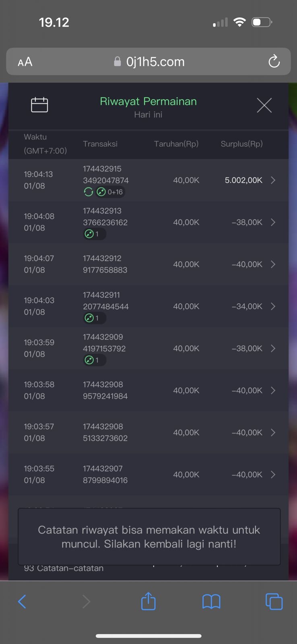Tap the 0+16 free spin badge
Screen dimensions: 297x644
[111, 192]
